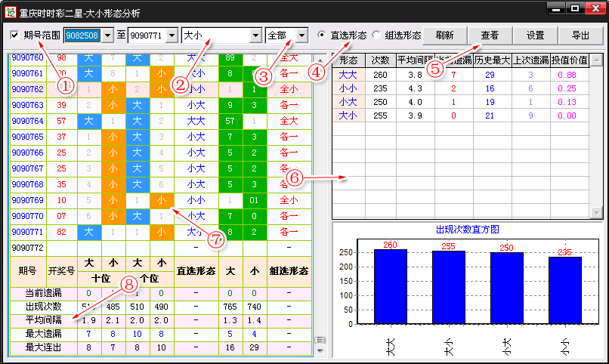The height and width of the screenshot is (364, 609).
Task: Click the scroll-up arrow of the trend table
Action: pyautogui.click(x=320, y=60)
